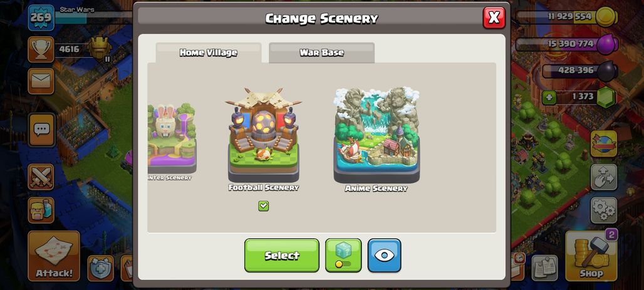This screenshot has width=644, height=290.
Task: Open the settings gears icon
Action: [604, 210]
